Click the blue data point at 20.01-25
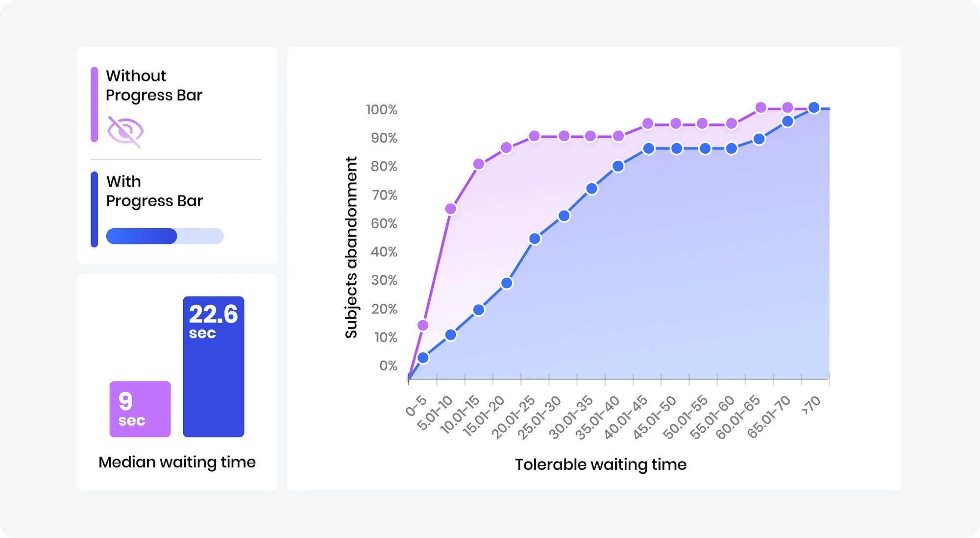Viewport: 980px width, 538px height. pyautogui.click(x=535, y=239)
